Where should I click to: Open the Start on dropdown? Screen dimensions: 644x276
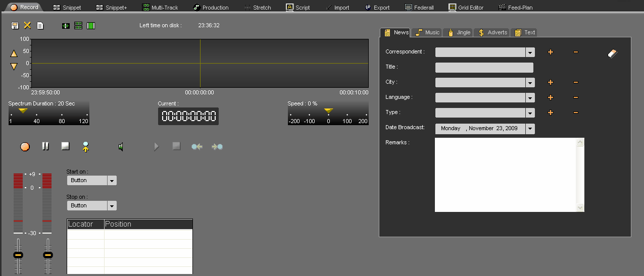(112, 181)
